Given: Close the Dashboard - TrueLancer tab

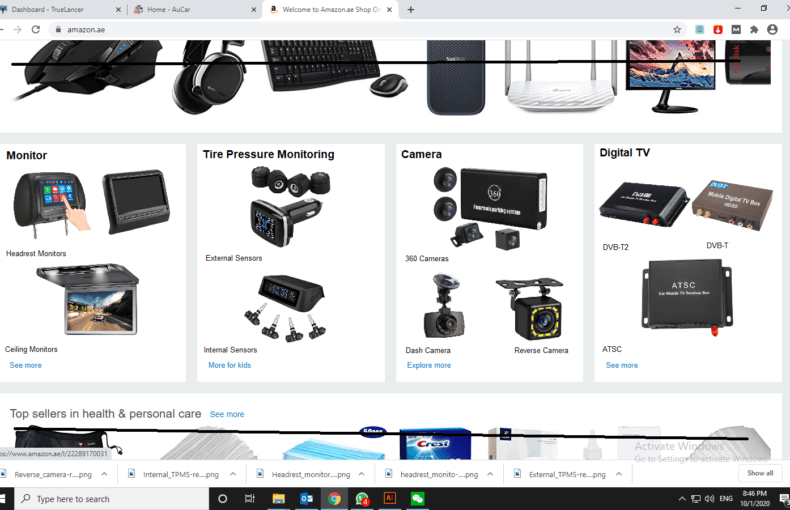Looking at the screenshot, I should (118, 10).
